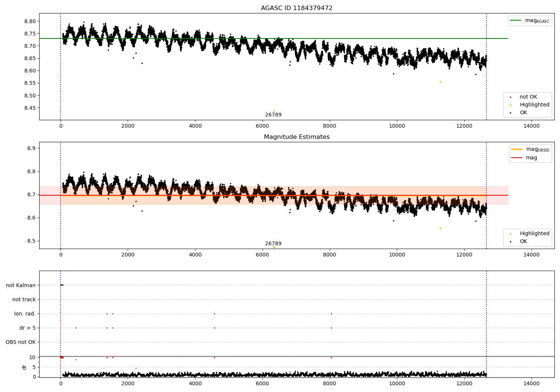Click the orange highlighted point near 8.55 in middle plot
The width and height of the screenshot is (560, 392).
pos(440,228)
